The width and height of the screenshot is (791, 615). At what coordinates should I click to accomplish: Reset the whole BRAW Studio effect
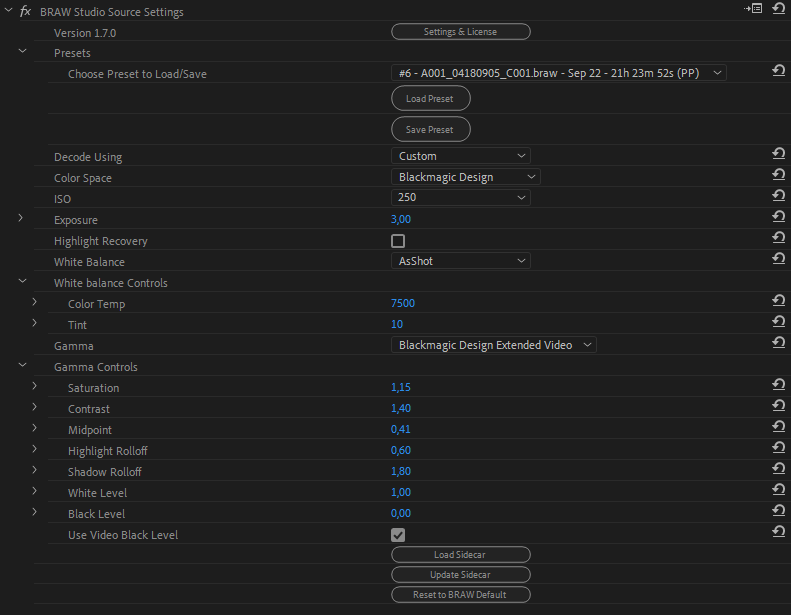(778, 10)
